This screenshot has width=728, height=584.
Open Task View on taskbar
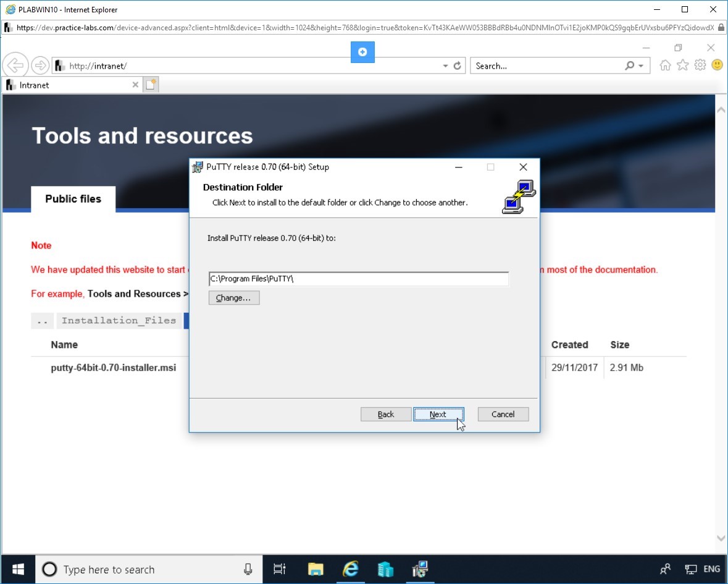click(280, 569)
